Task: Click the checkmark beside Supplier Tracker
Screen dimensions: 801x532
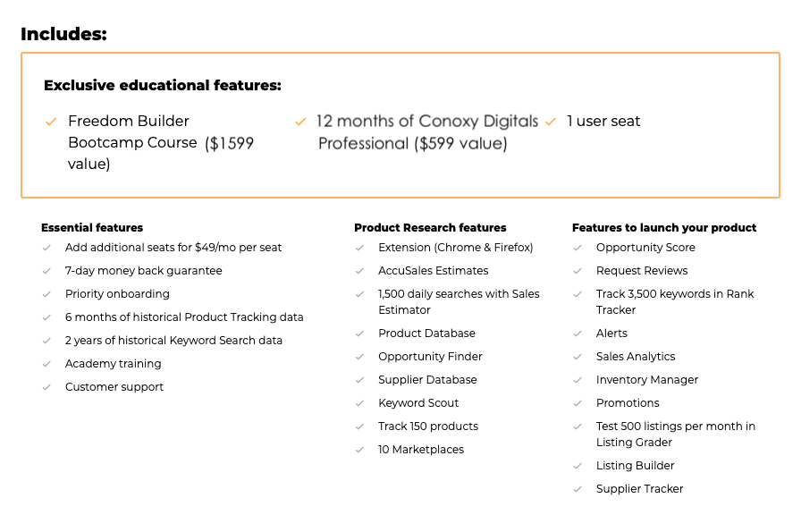Action: click(578, 490)
